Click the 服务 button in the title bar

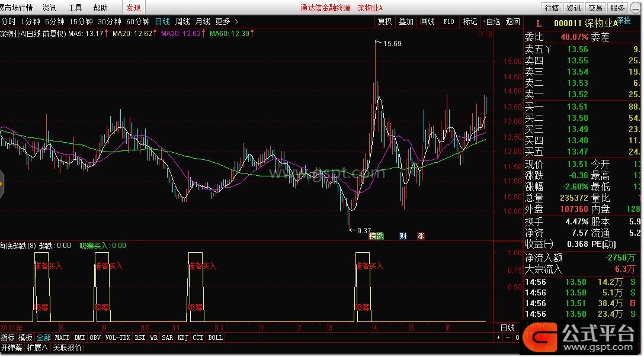617,8
